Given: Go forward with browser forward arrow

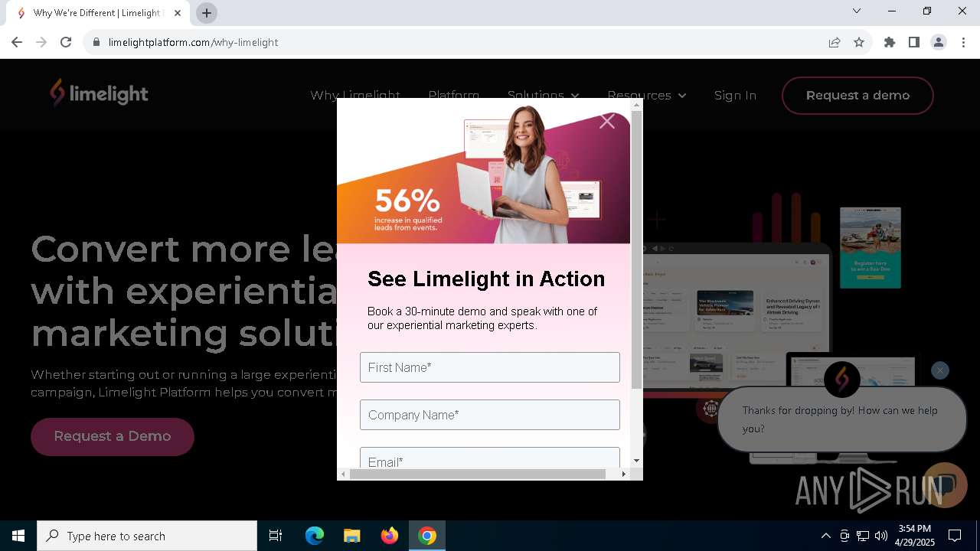Looking at the screenshot, I should tap(41, 42).
